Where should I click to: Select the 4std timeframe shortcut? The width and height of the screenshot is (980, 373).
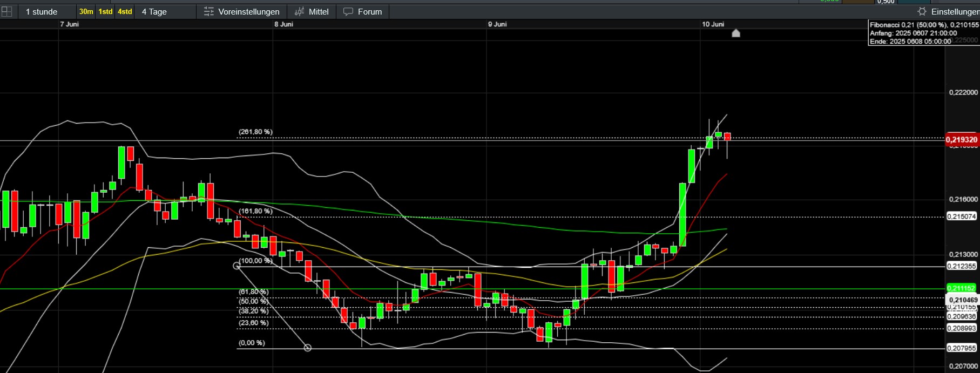125,11
